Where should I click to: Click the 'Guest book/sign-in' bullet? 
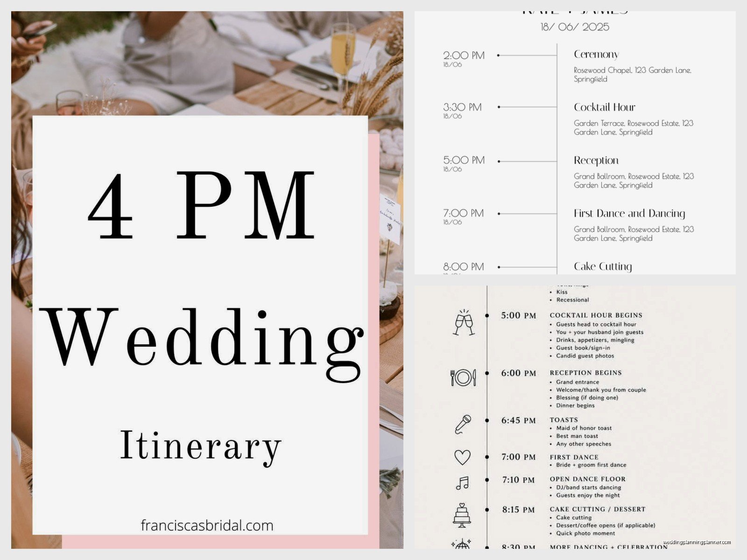click(583, 348)
